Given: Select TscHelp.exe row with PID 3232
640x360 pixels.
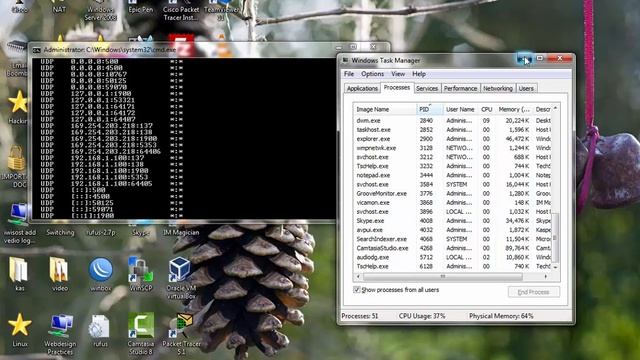Looking at the screenshot, I should [x=452, y=167].
